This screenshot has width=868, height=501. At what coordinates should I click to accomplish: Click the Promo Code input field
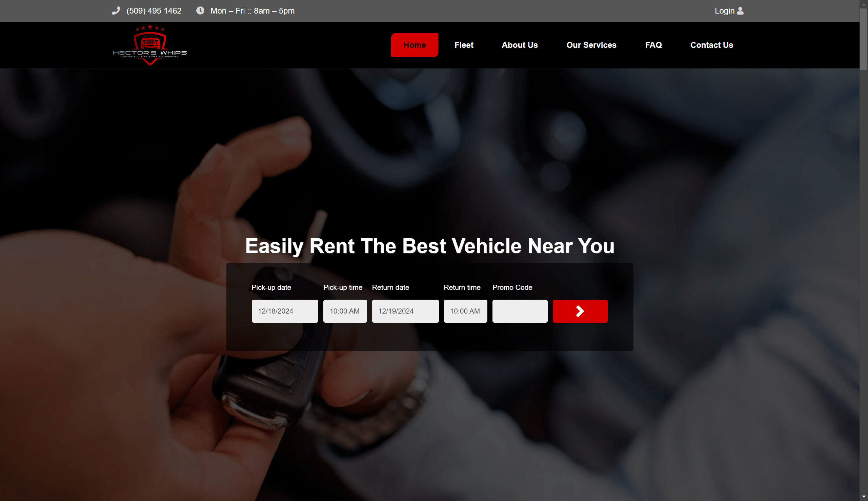coord(520,311)
